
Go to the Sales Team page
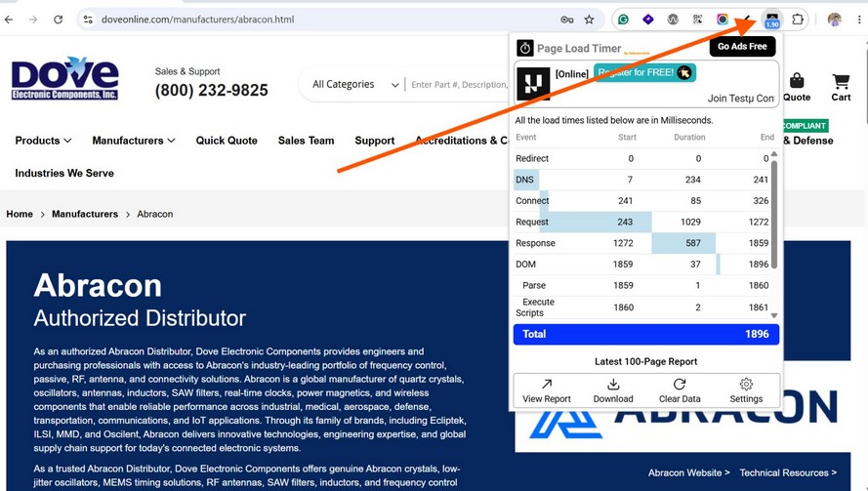(x=307, y=141)
